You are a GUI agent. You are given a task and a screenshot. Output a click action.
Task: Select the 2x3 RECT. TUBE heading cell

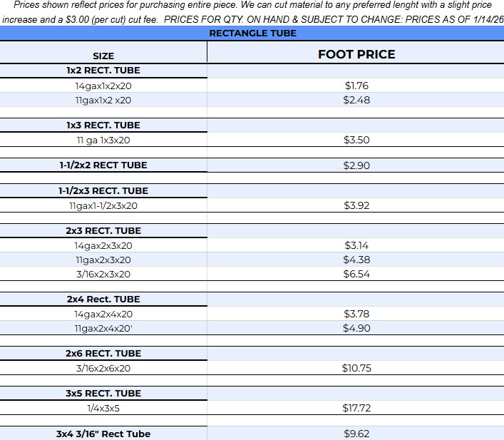[x=103, y=231]
